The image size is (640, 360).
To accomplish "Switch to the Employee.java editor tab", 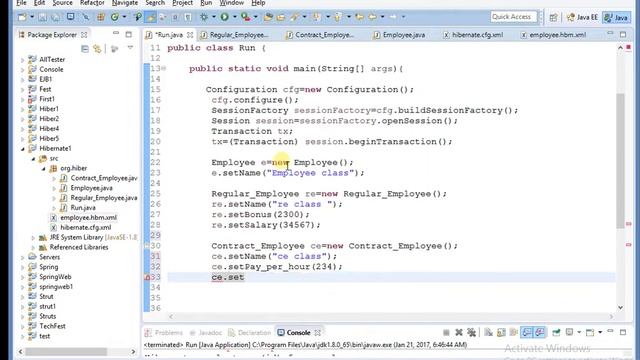I will point(400,35).
